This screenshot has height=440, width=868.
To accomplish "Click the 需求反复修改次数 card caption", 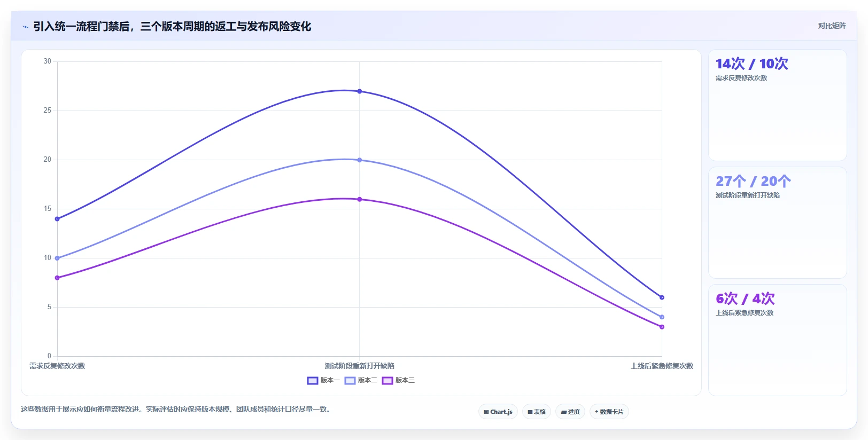I will pyautogui.click(x=741, y=78).
